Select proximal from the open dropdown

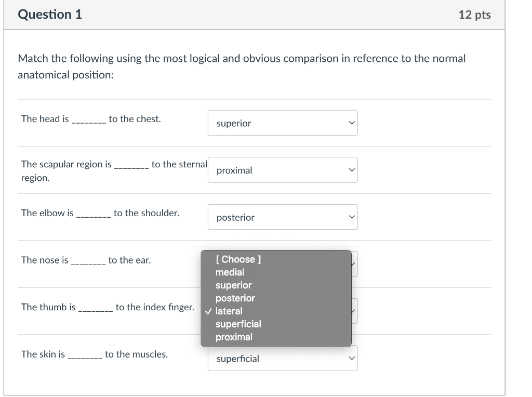(233, 337)
